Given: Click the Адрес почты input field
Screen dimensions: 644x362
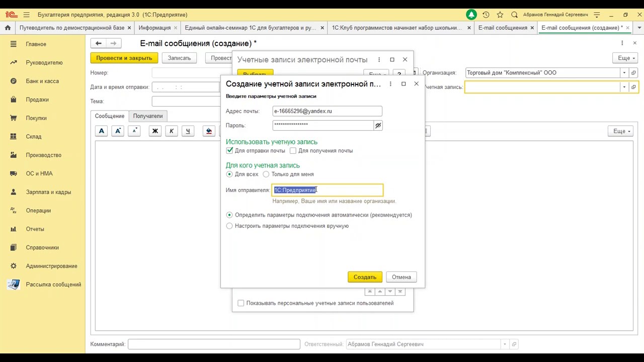Looking at the screenshot, I should coord(328,111).
